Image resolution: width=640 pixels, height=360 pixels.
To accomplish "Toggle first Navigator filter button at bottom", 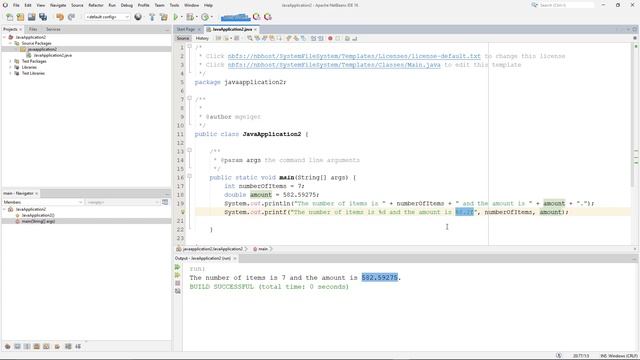I will 7,346.
